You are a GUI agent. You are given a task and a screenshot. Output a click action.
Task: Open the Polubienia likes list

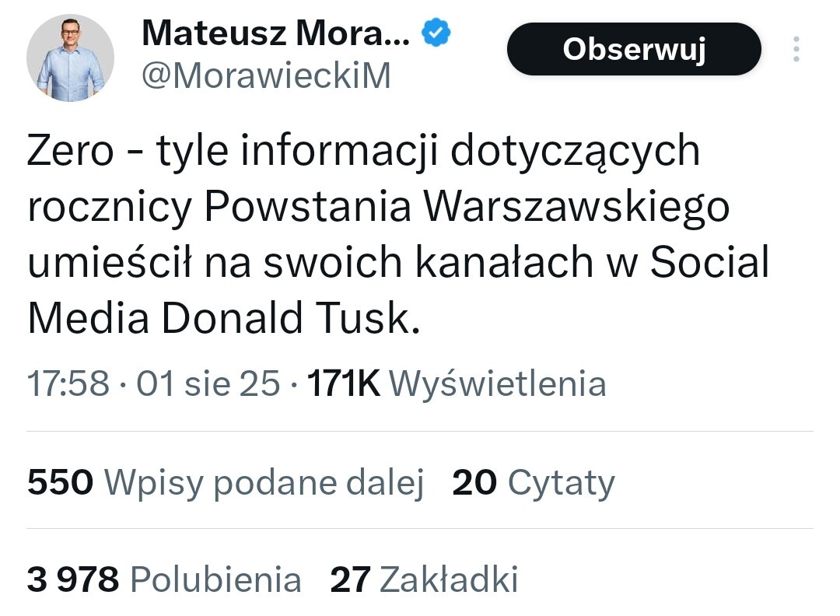pos(215,579)
